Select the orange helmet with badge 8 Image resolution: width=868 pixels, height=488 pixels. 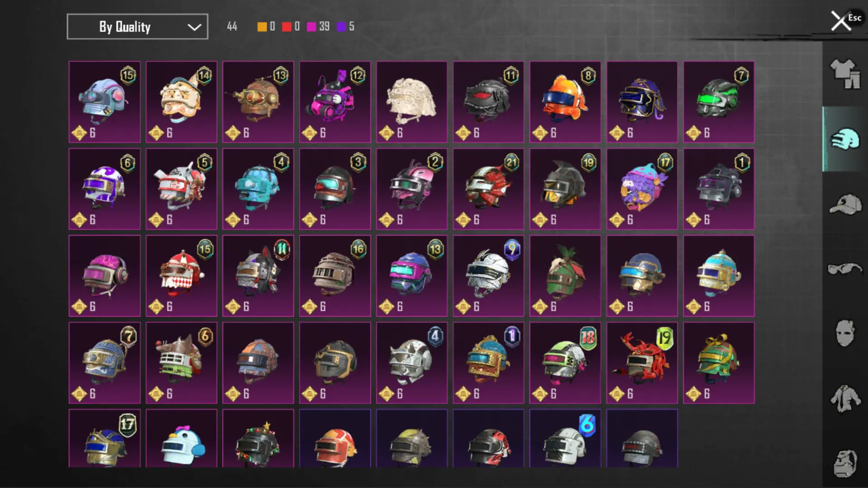tap(565, 102)
